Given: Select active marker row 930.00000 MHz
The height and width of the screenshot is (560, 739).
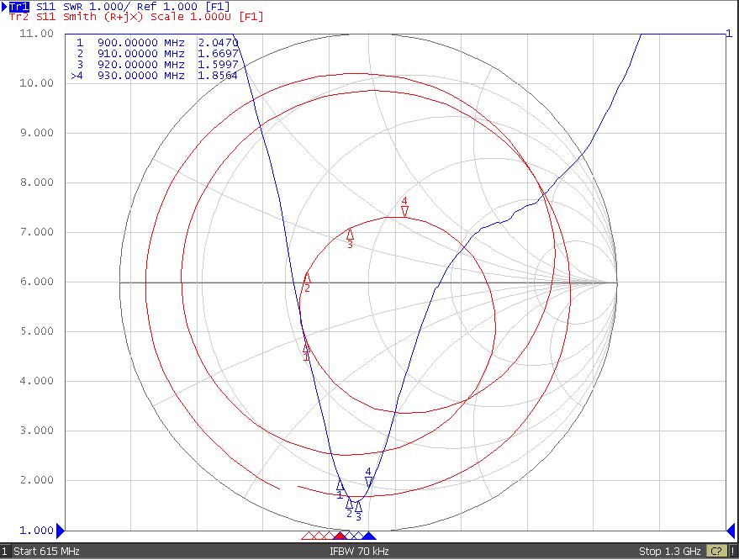Looking at the screenshot, I should coord(156,76).
